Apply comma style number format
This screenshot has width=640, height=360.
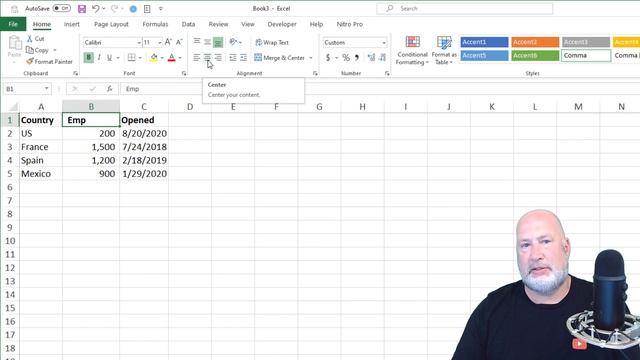tap(357, 58)
